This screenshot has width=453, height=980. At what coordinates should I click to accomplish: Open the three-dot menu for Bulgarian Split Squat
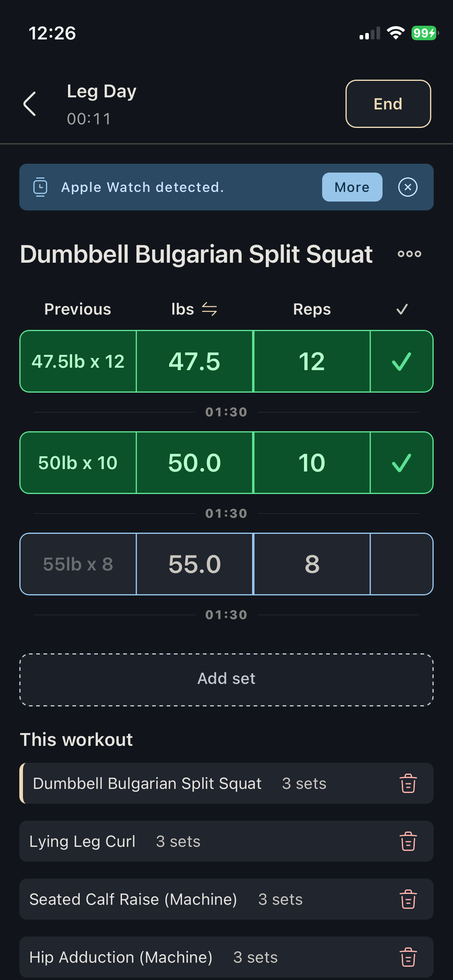click(x=409, y=254)
